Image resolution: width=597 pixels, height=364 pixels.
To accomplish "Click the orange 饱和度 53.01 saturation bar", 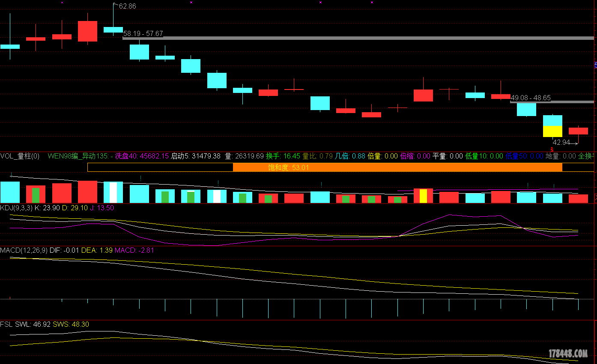I will [x=397, y=167].
